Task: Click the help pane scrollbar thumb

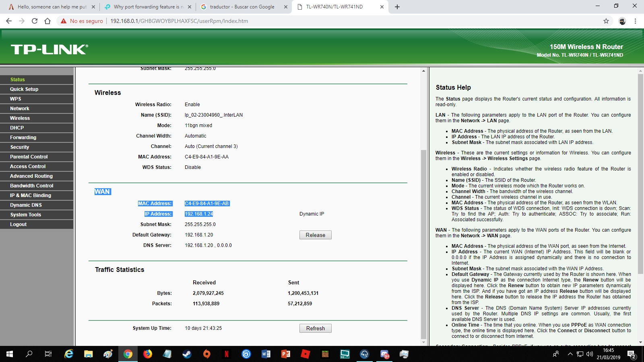Action: click(x=640, y=173)
